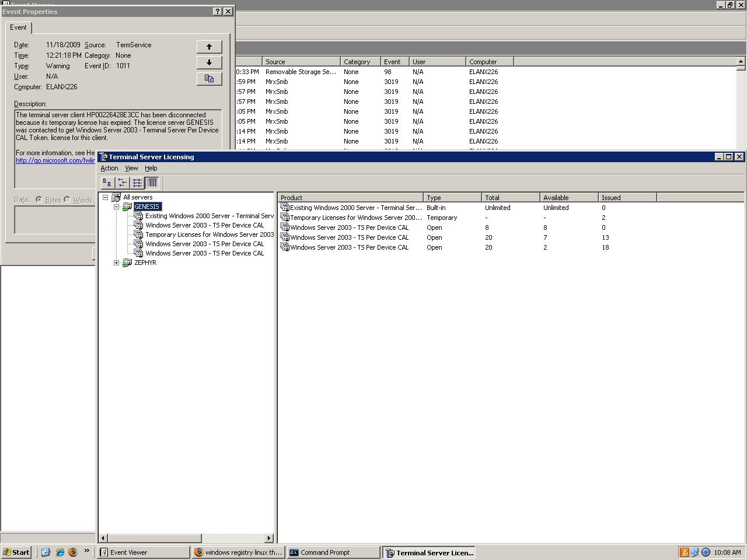Open the orange system tray icon

[684, 552]
